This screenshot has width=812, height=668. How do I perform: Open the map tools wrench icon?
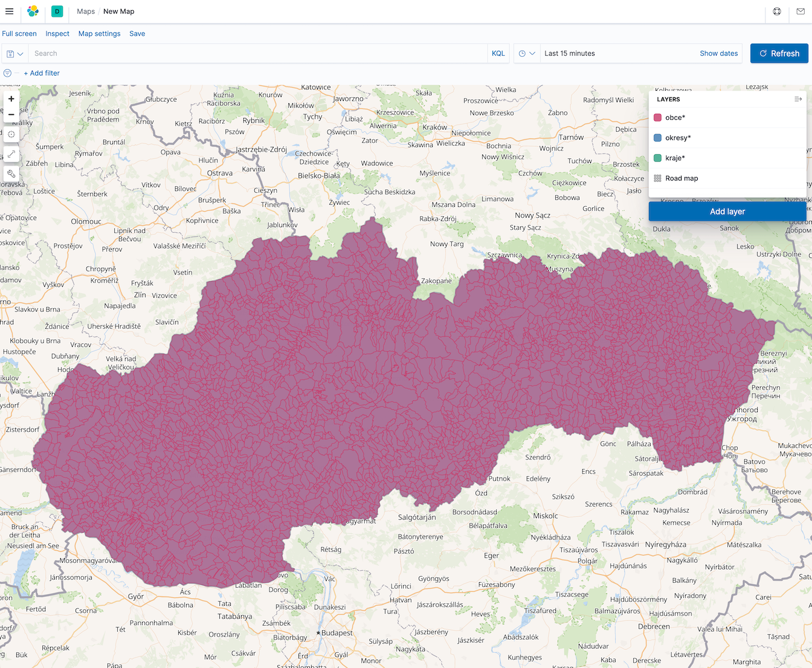[11, 173]
